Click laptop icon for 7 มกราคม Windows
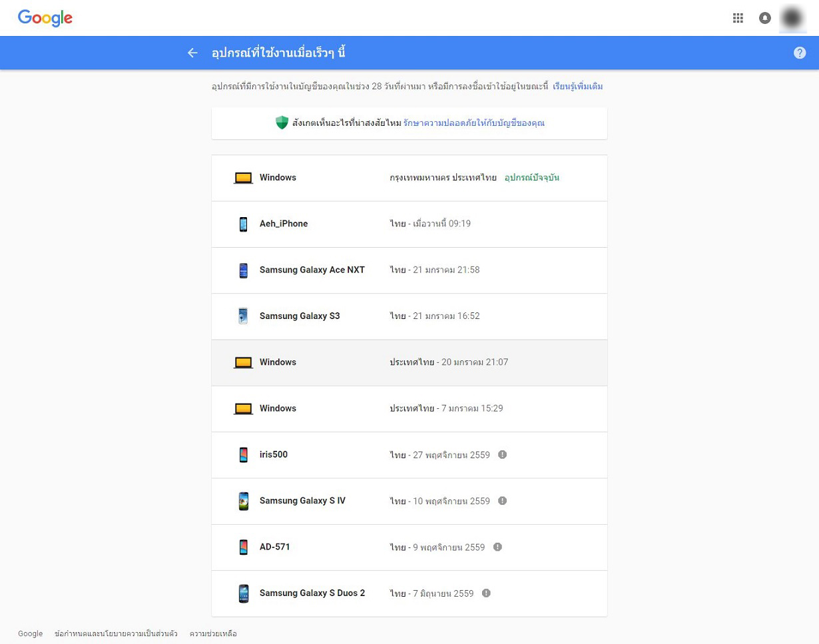The width and height of the screenshot is (819, 644). (x=243, y=408)
